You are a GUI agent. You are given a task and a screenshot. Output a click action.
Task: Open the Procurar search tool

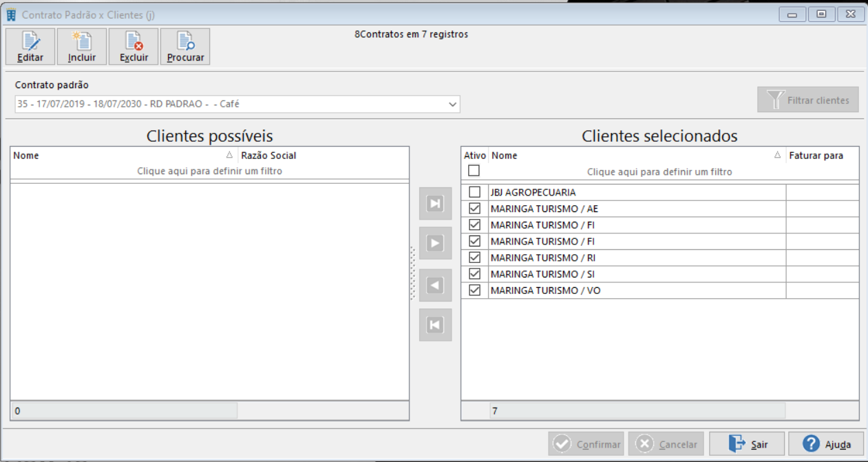tap(185, 47)
